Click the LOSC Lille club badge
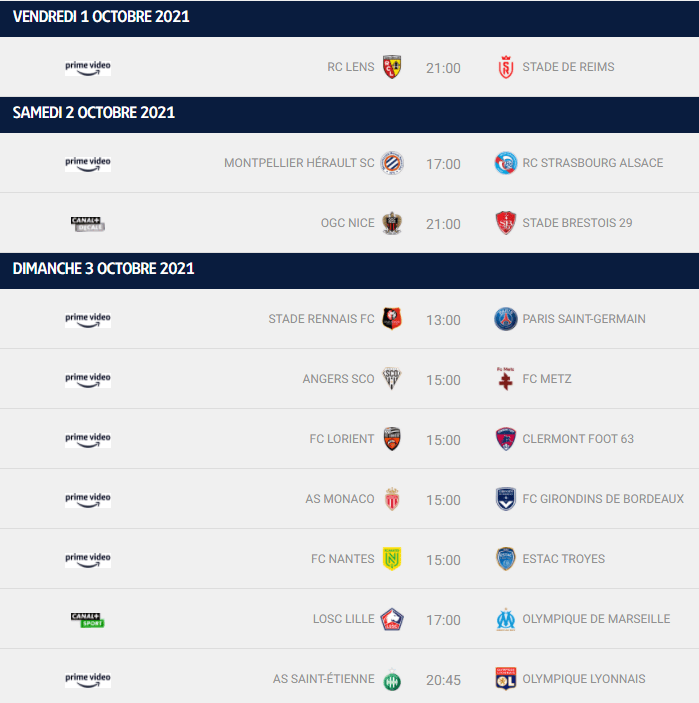The image size is (699, 703). point(392,619)
